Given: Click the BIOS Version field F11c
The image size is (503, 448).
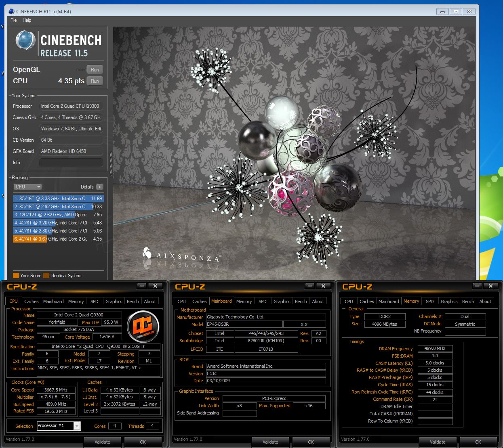Looking at the screenshot, I should [x=266, y=373].
